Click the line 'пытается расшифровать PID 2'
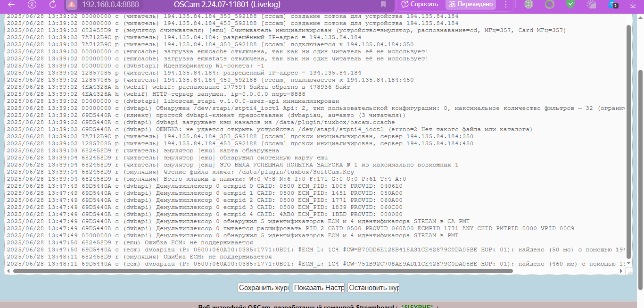 point(291,228)
